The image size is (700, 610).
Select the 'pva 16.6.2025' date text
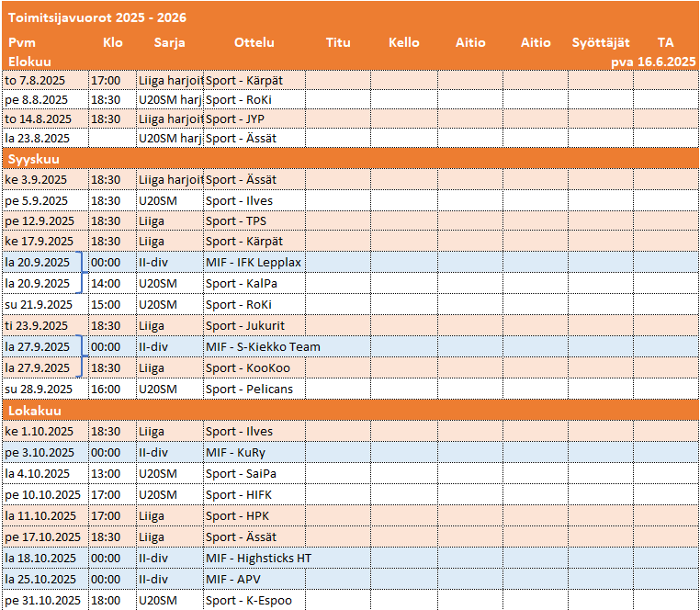[653, 62]
